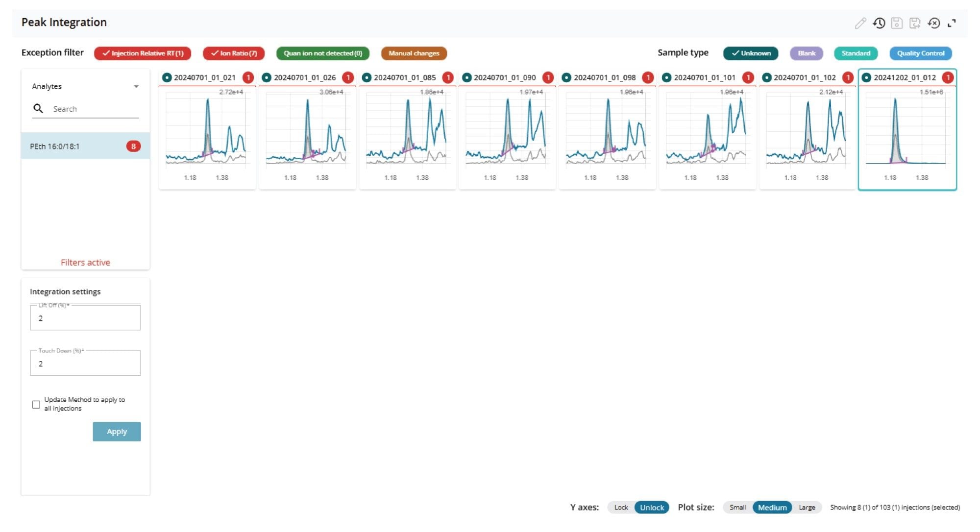Click the pencil edit icon
Image resolution: width=980 pixels, height=532 pixels.
[860, 23]
